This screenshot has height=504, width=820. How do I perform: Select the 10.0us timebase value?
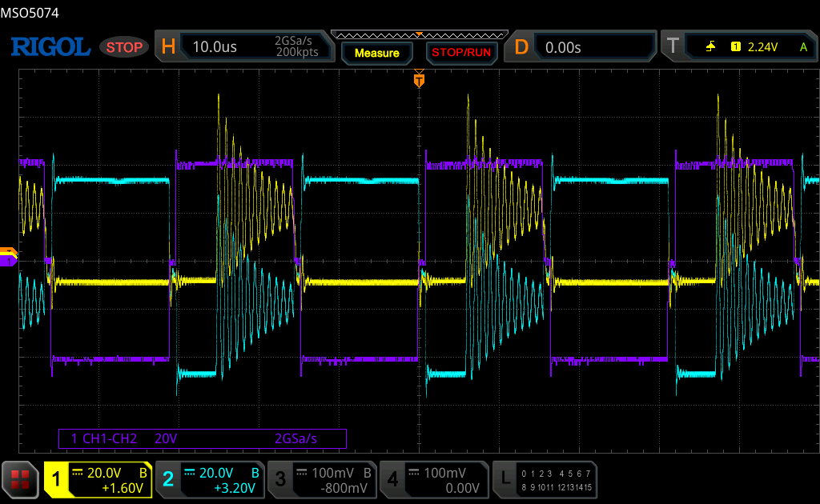point(215,47)
